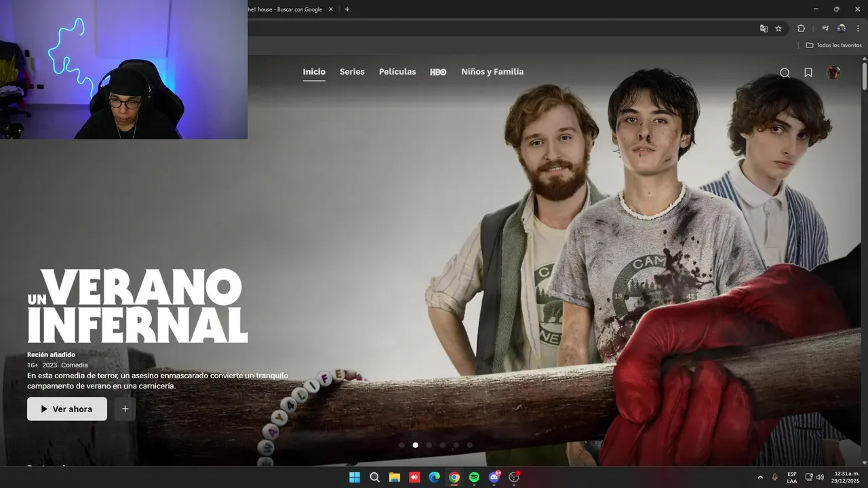Select fourth carousel dot
Viewport: 868px width, 488px height.
pos(442,445)
